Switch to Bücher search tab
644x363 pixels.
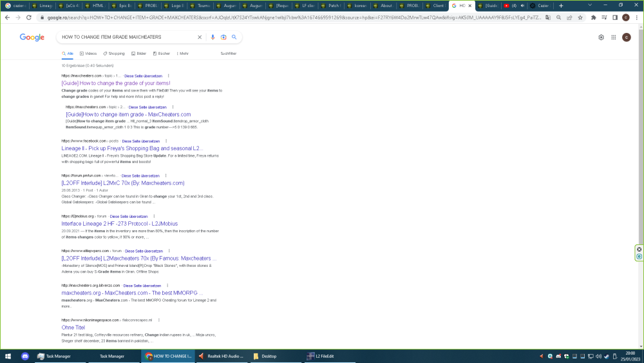tap(162, 54)
